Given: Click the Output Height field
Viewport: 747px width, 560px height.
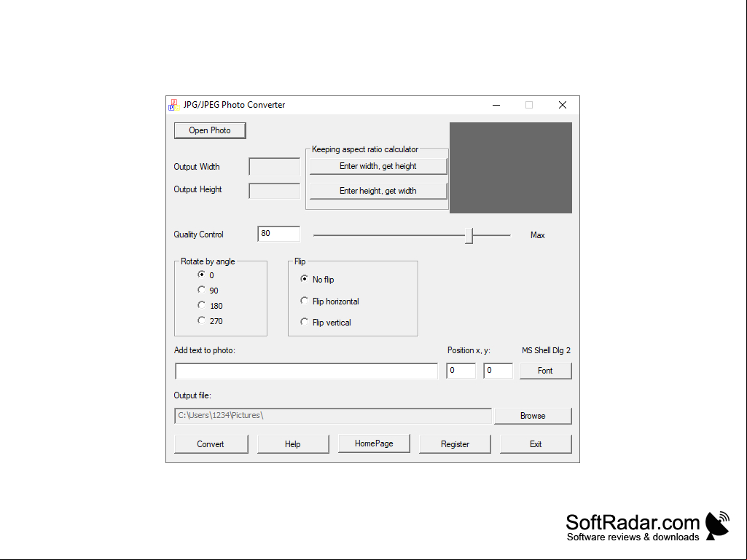Looking at the screenshot, I should pos(275,191).
